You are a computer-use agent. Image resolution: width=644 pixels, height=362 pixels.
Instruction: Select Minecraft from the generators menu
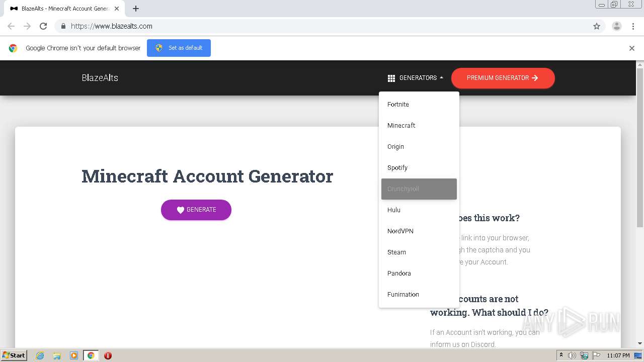419,126
